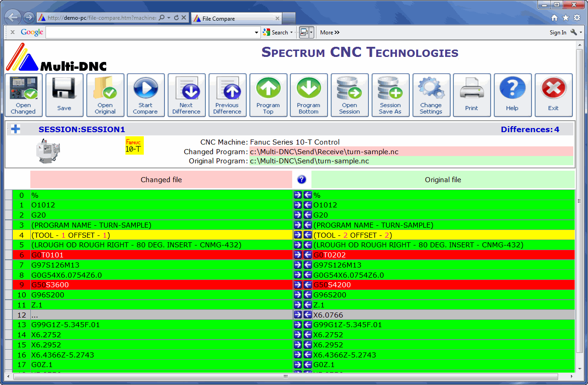Copy line 4 to original with right arrow
This screenshot has width=588, height=385.
298,235
